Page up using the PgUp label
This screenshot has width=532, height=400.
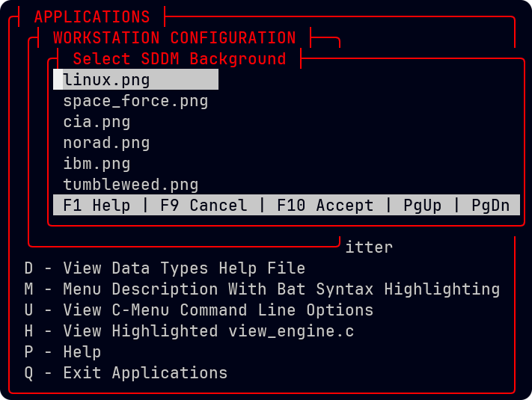(x=422, y=206)
